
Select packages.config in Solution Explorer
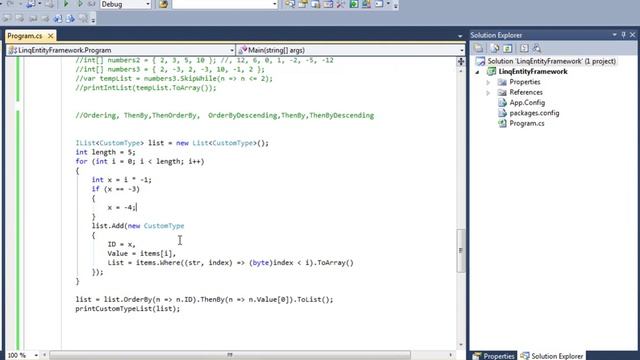click(534, 113)
